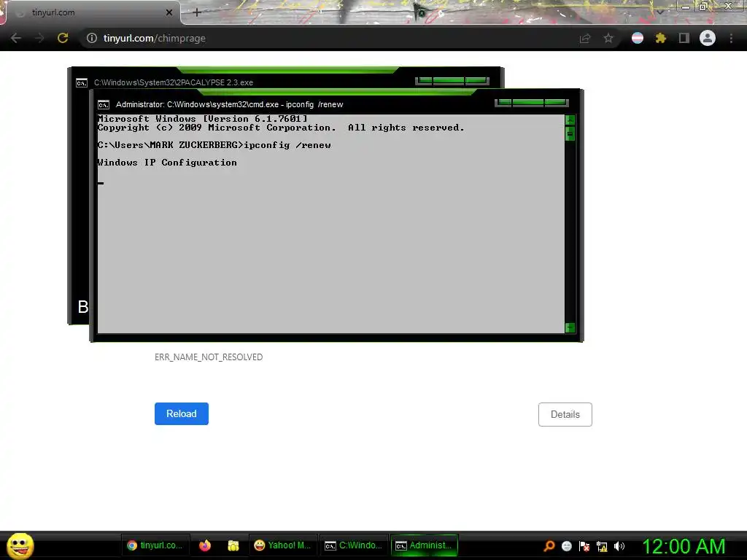This screenshot has width=747, height=560.
Task: Open a new tab with the plus button
Action: tap(197, 12)
